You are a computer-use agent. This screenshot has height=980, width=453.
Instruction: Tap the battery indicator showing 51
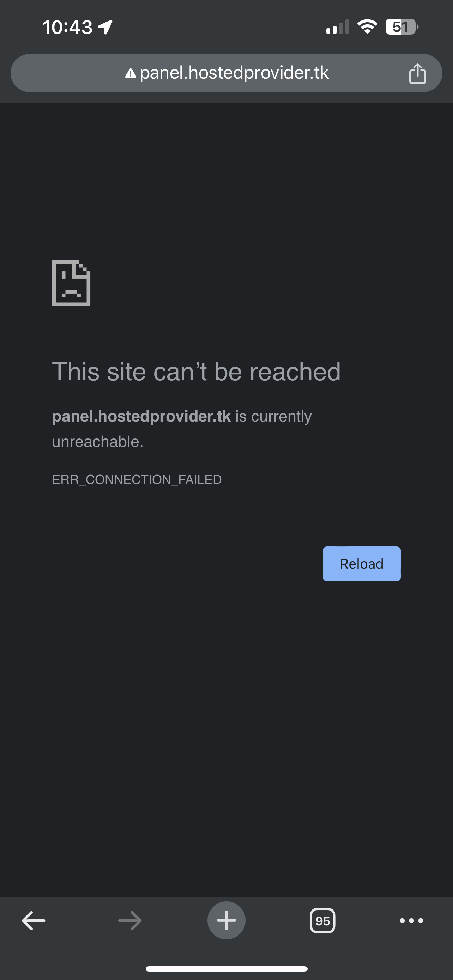(x=402, y=26)
